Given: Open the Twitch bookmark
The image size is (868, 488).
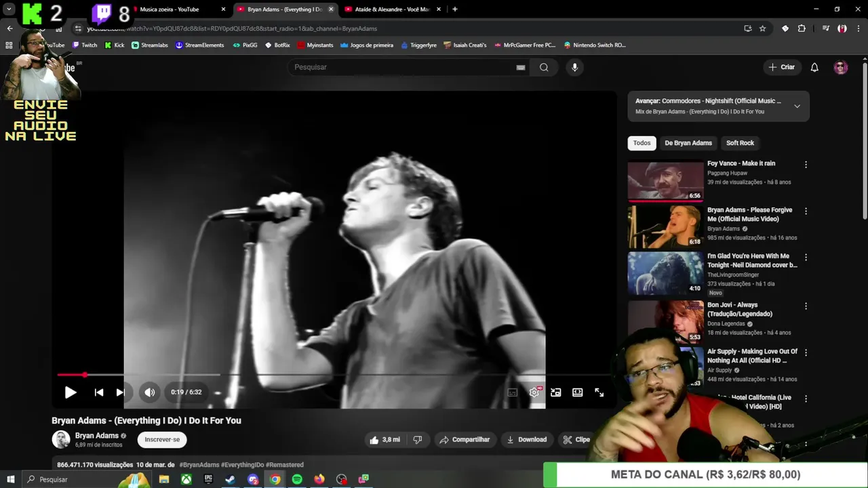Looking at the screenshot, I should tap(85, 45).
